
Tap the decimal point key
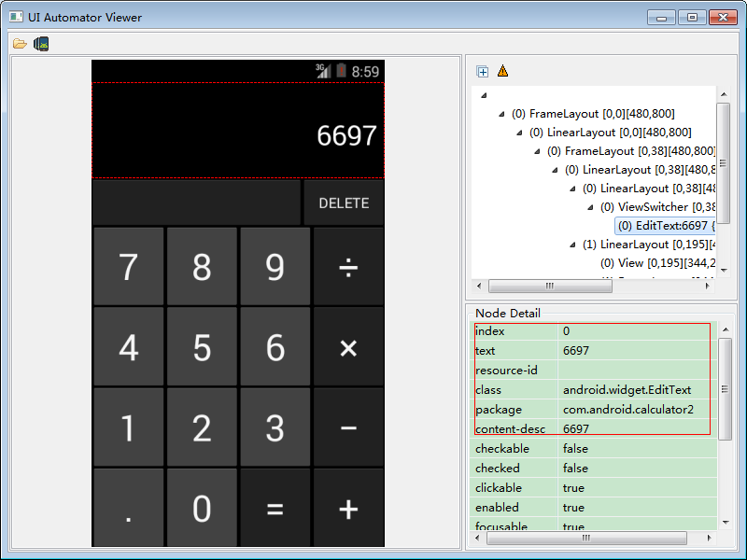point(129,507)
